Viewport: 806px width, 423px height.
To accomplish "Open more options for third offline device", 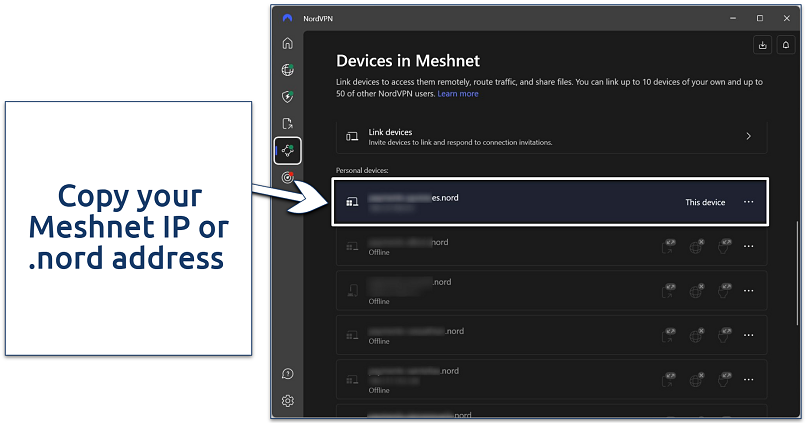I will [x=748, y=335].
